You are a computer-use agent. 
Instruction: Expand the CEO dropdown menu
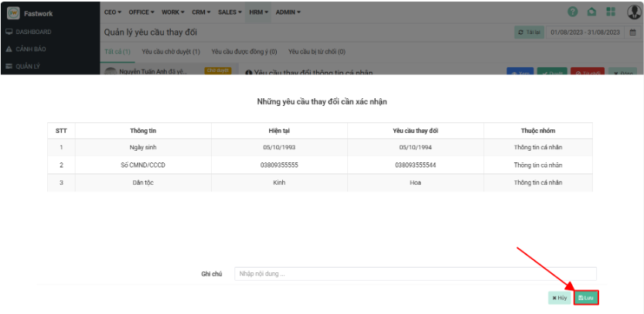pos(113,12)
